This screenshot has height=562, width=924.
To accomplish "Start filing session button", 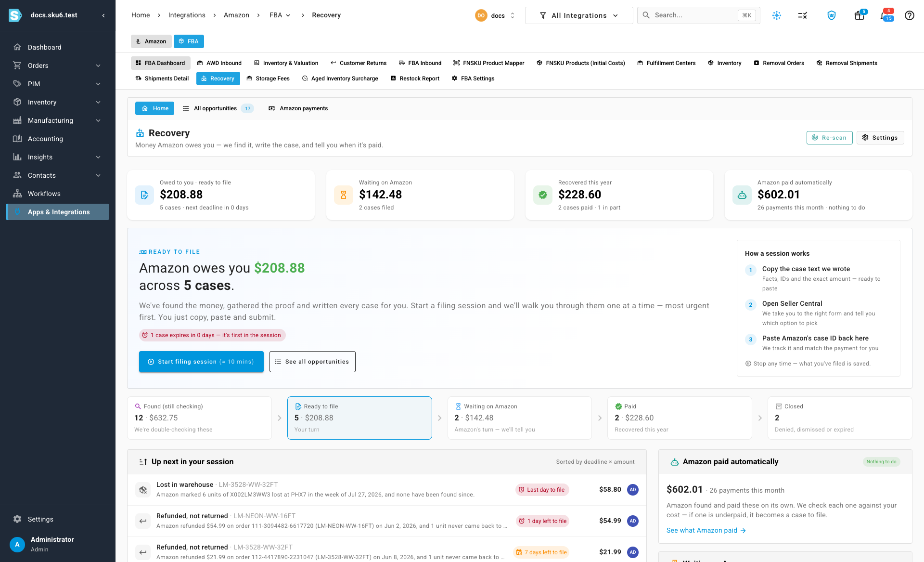I will click(201, 362).
